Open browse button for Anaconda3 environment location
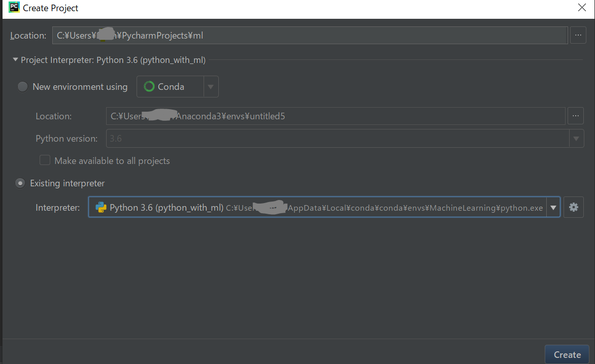This screenshot has width=595, height=364. [575, 116]
